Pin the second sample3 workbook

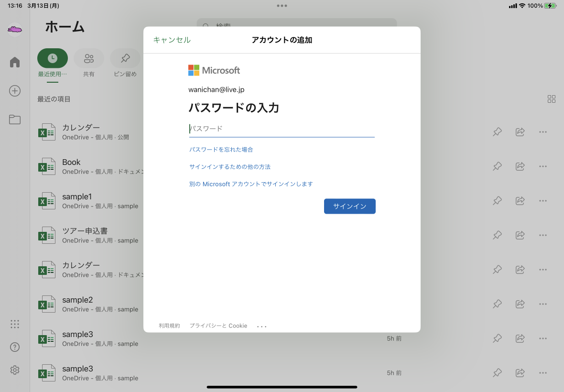(x=497, y=372)
